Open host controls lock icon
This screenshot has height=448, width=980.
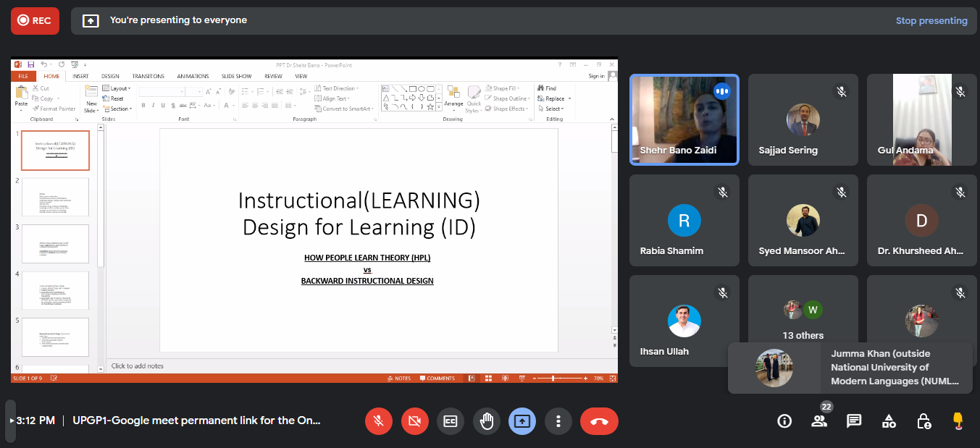(924, 421)
